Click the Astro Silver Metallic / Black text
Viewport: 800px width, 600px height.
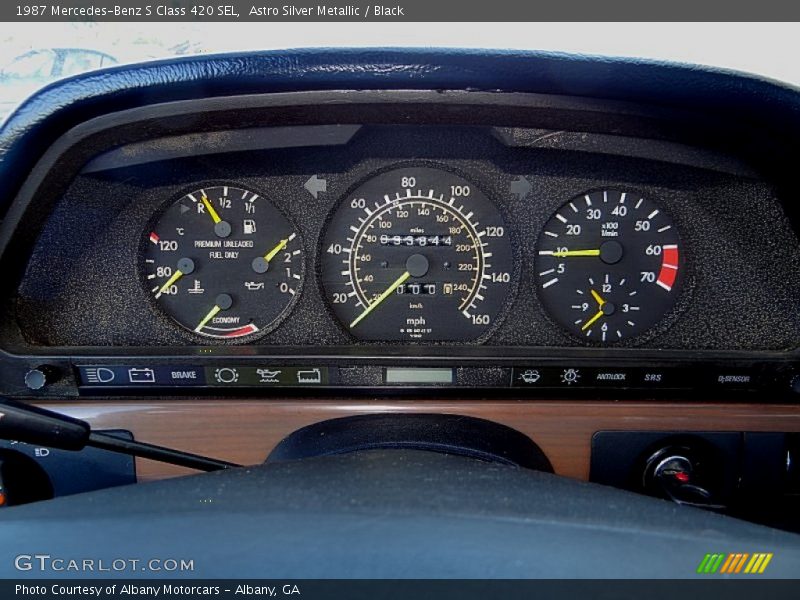[x=327, y=10]
